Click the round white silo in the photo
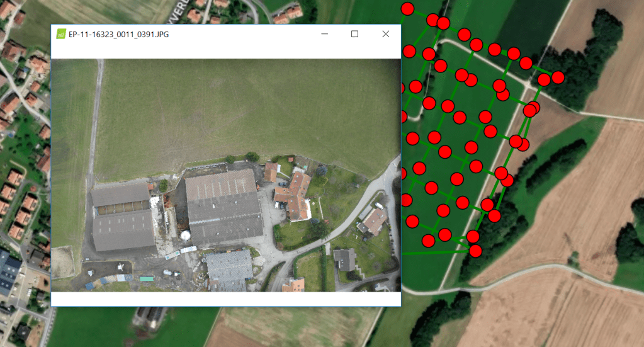The image size is (644, 347). [186, 236]
